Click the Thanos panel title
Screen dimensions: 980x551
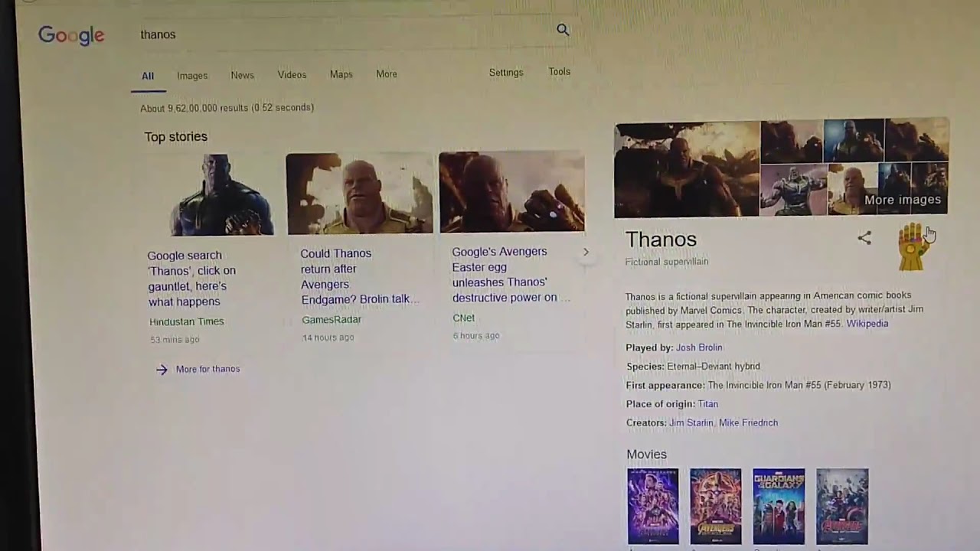tap(661, 240)
